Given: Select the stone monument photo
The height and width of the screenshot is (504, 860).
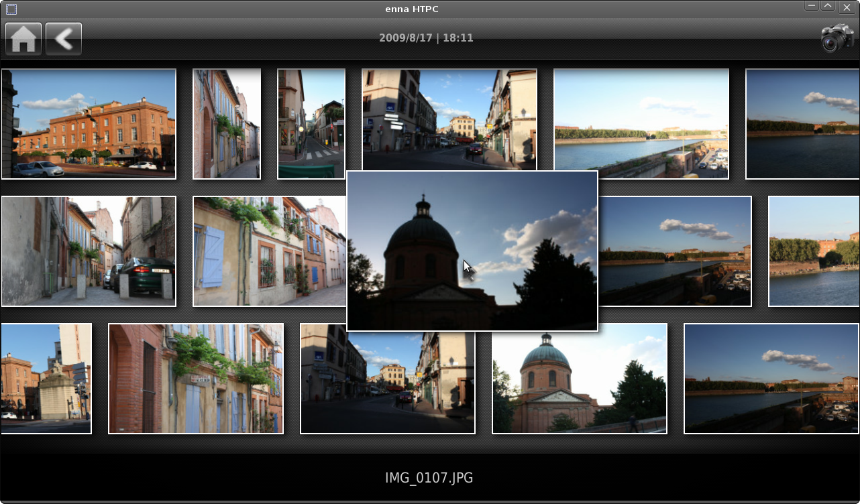Looking at the screenshot, I should [x=46, y=379].
